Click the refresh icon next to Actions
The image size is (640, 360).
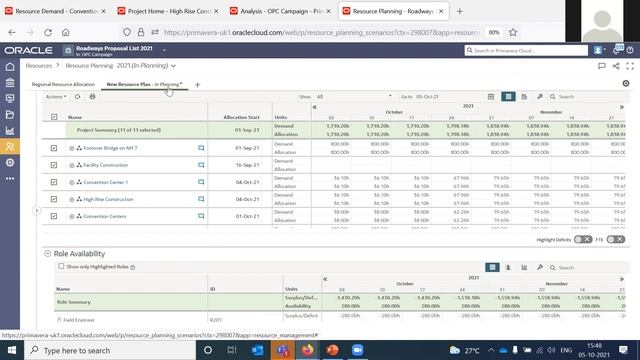tap(78, 97)
